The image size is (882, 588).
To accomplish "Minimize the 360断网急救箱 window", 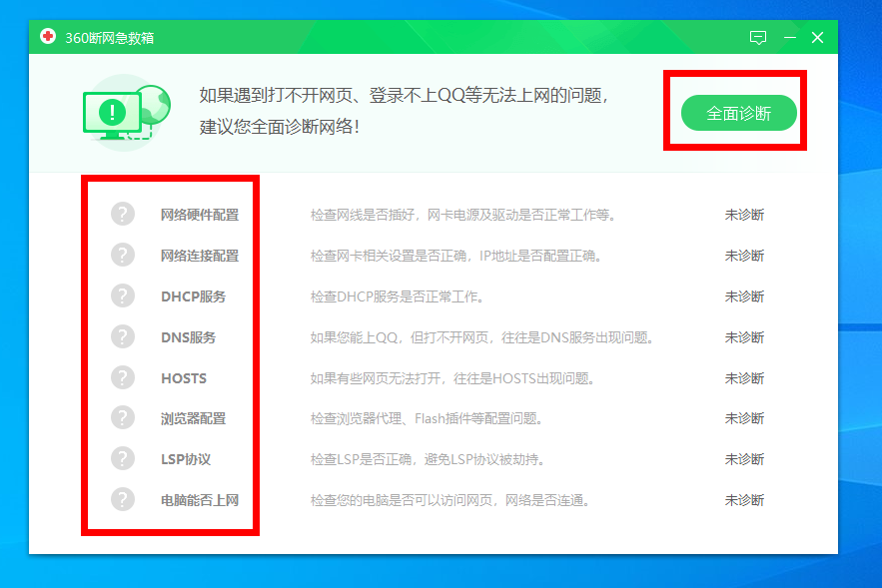I will 789,38.
